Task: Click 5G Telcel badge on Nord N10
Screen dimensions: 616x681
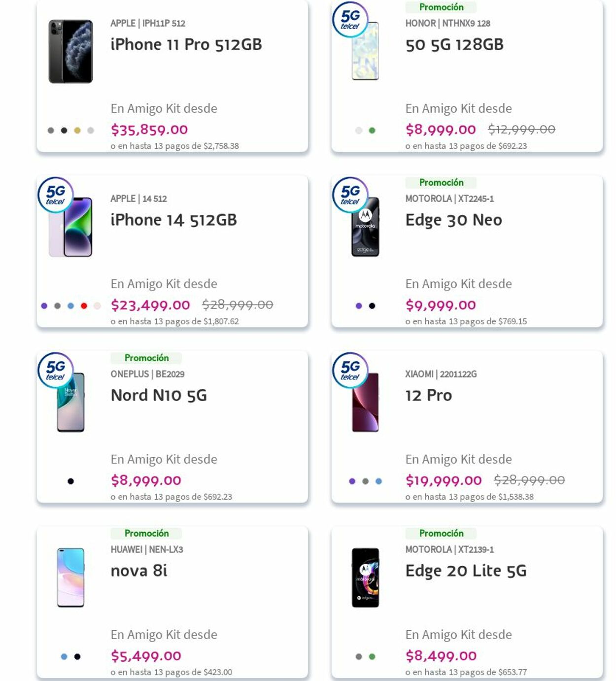Action: coord(56,370)
